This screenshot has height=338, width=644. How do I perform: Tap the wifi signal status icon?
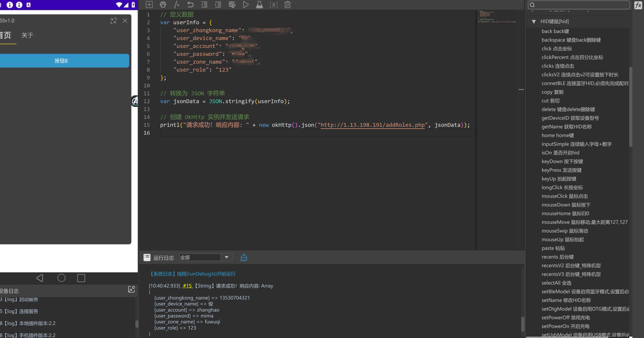point(119,5)
